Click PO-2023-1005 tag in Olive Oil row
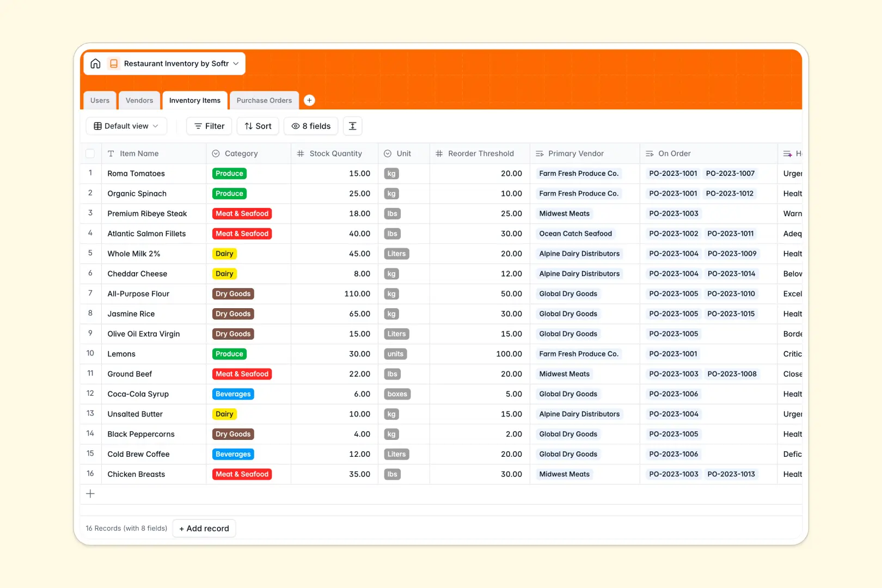 [673, 333]
